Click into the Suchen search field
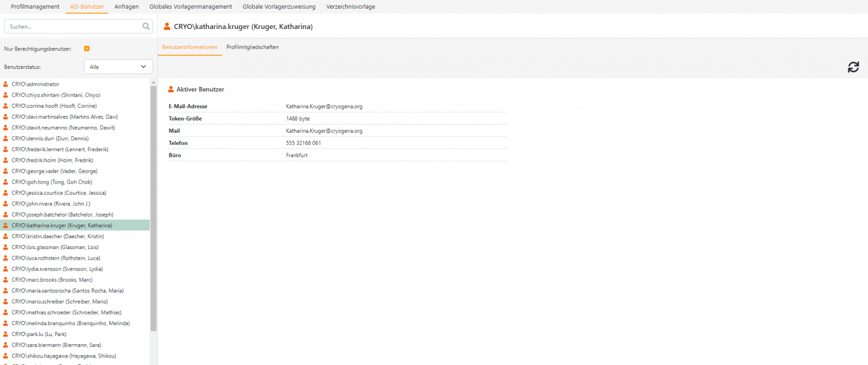 (x=72, y=26)
